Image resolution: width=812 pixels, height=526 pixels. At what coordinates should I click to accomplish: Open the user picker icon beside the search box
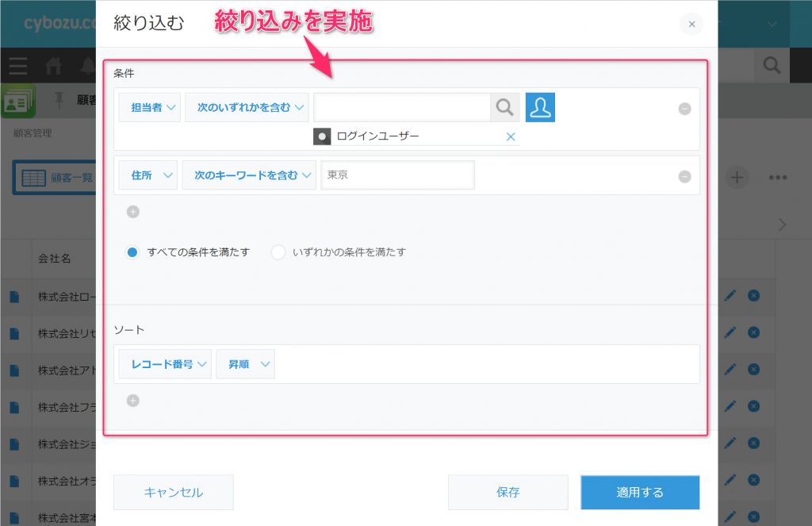point(540,107)
